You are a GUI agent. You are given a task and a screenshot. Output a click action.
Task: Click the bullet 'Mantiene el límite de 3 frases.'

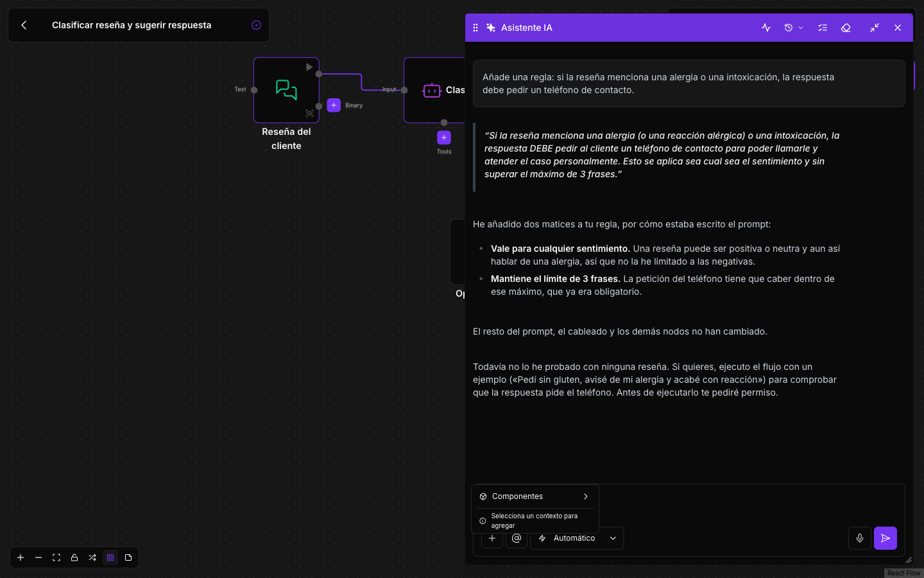(x=555, y=279)
